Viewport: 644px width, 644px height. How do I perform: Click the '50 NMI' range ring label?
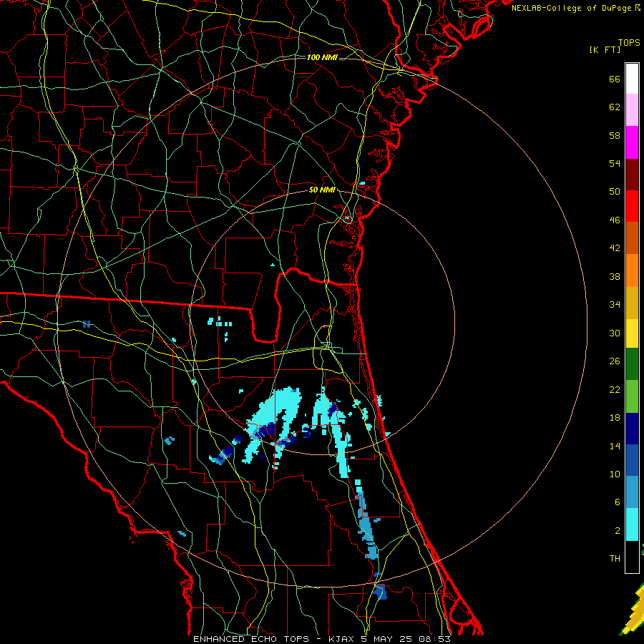(322, 190)
